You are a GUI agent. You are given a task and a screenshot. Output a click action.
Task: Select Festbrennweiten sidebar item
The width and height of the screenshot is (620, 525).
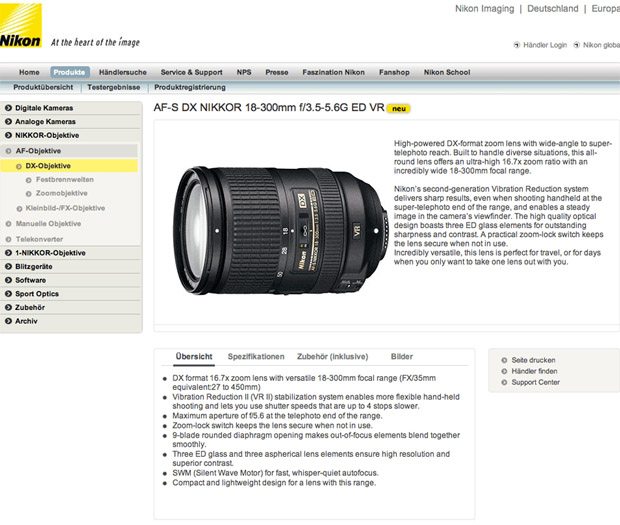click(65, 179)
